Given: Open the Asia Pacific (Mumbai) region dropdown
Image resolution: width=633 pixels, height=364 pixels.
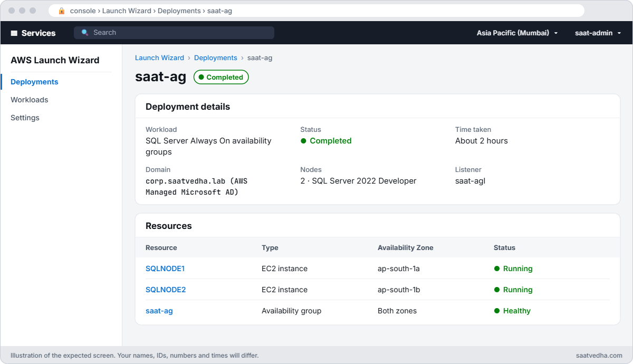Looking at the screenshot, I should (x=517, y=33).
